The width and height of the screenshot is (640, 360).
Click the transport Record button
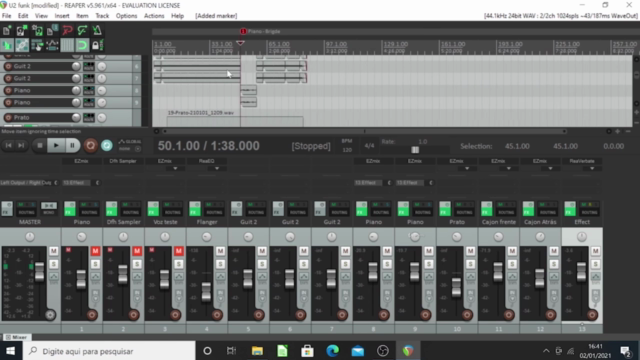(x=90, y=145)
